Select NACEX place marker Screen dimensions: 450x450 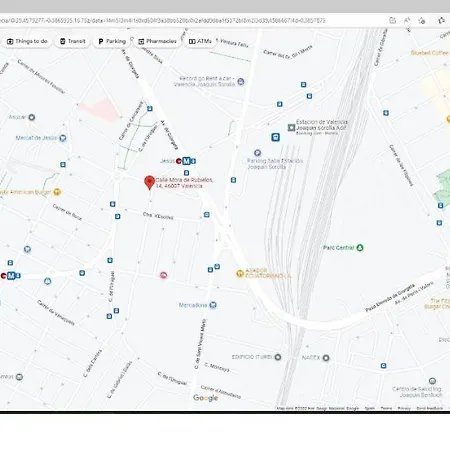[x=326, y=358]
